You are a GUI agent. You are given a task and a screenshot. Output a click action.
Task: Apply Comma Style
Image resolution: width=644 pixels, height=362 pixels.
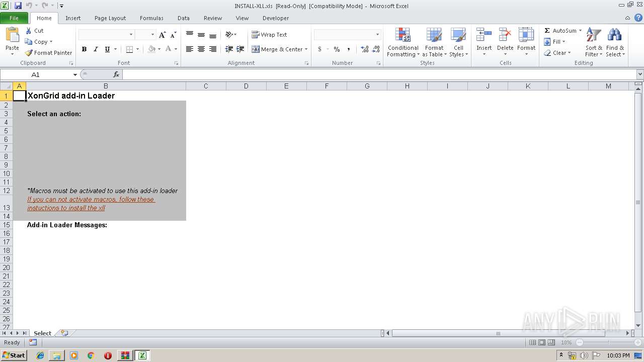(348, 49)
